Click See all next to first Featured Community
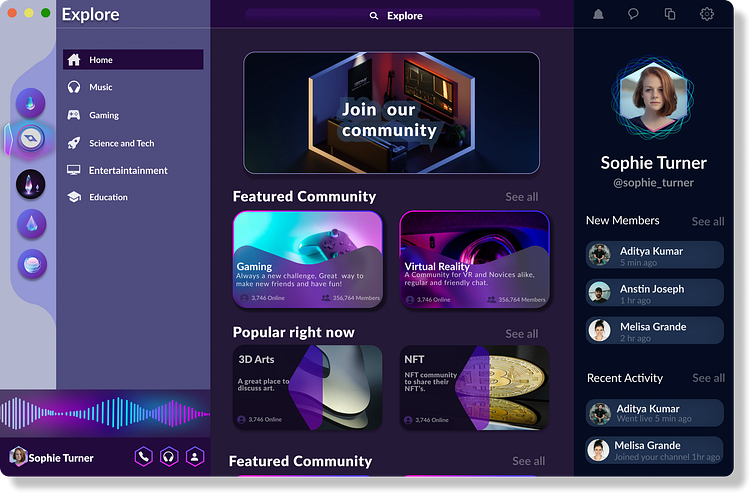The width and height of the screenshot is (752, 495). [522, 197]
